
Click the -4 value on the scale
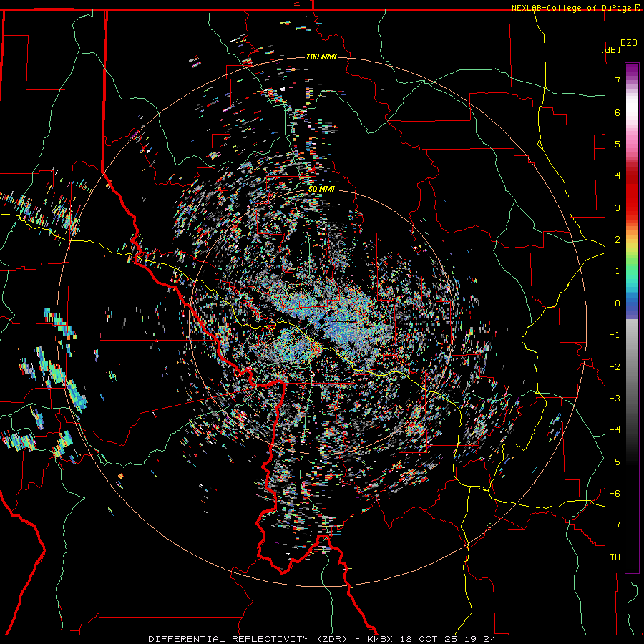pyautogui.click(x=615, y=430)
